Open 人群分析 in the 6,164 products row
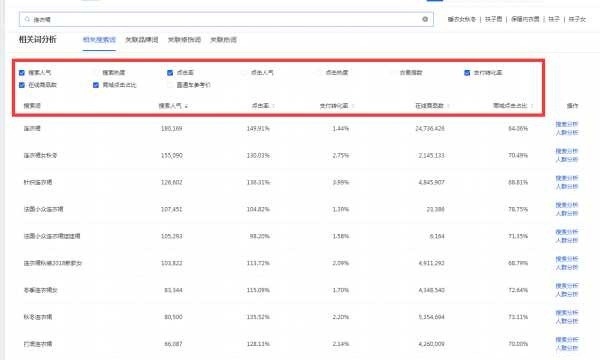The image size is (600, 360). 567,240
